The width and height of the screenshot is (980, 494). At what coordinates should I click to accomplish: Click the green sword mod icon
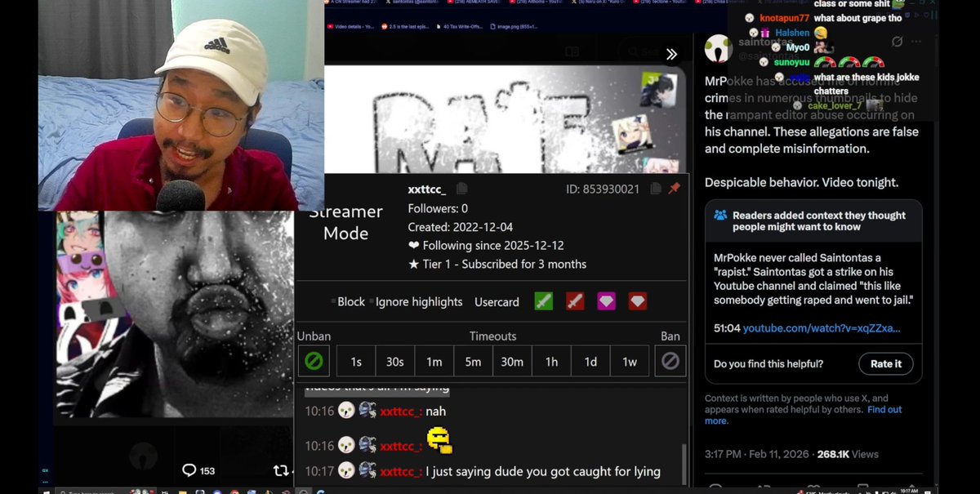click(x=543, y=301)
